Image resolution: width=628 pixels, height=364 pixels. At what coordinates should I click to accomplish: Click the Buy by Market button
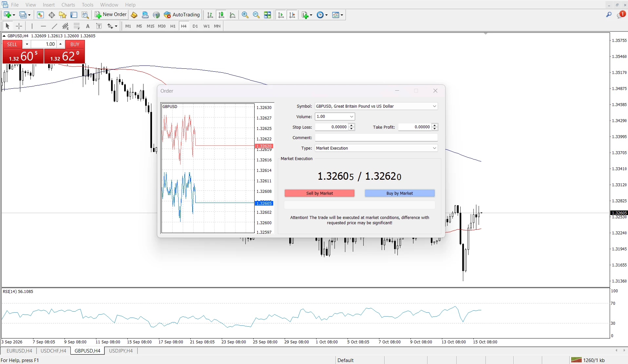[400, 193]
